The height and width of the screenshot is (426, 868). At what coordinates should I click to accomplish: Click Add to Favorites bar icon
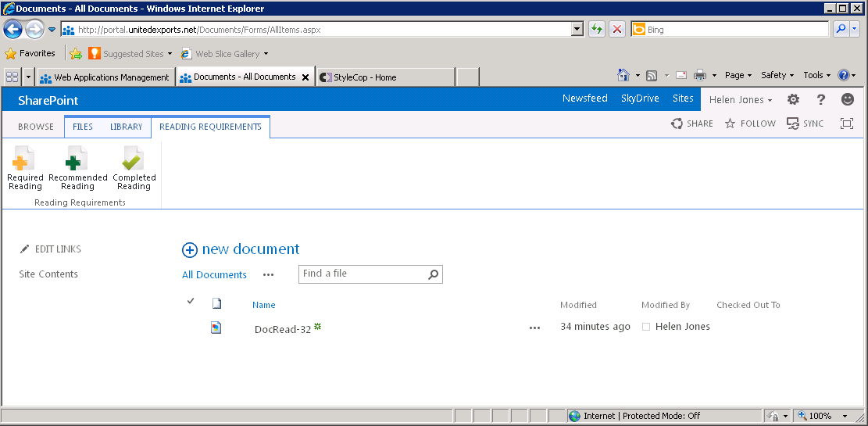pyautogui.click(x=76, y=54)
